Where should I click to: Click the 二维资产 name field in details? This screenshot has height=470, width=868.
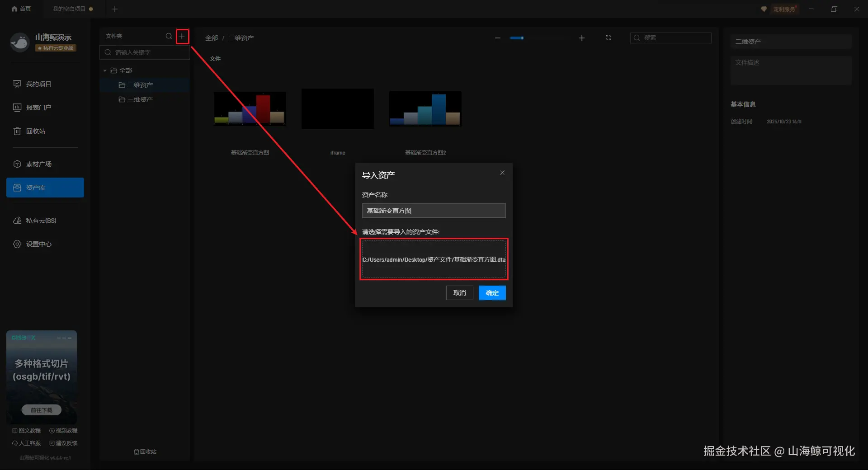[x=791, y=42]
